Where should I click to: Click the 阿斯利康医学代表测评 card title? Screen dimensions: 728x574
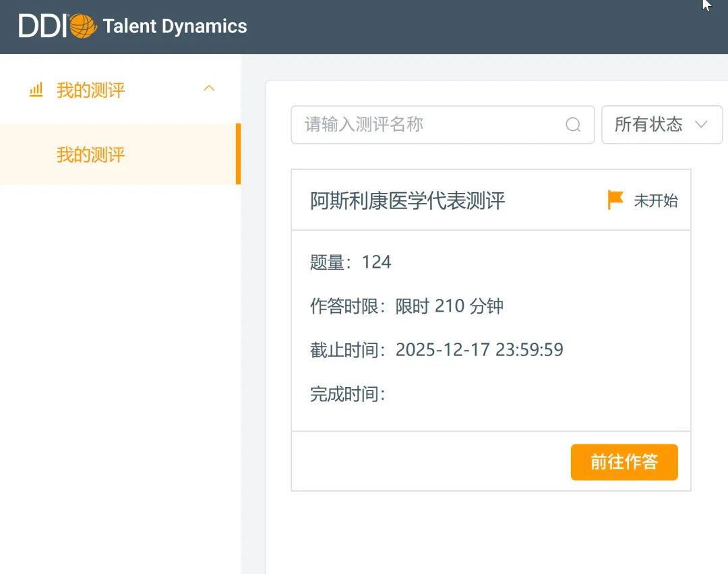pyautogui.click(x=407, y=200)
